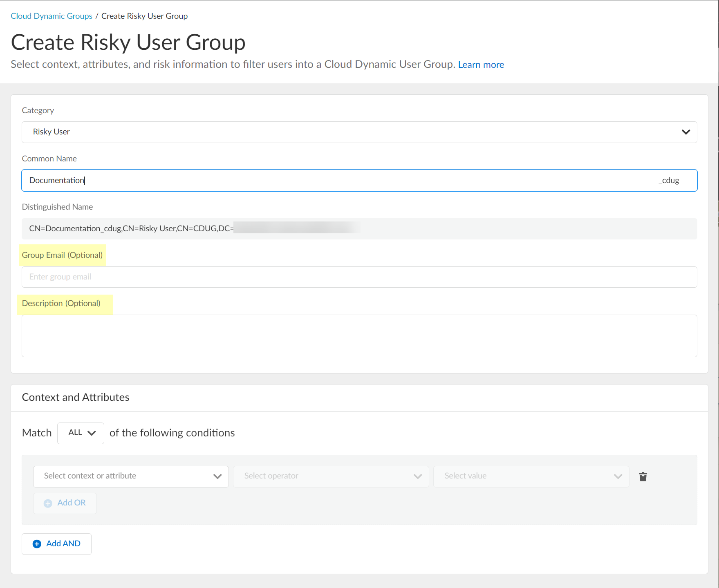The height and width of the screenshot is (588, 719).
Task: Click the plus icon beside Add OR
Action: coord(48,503)
